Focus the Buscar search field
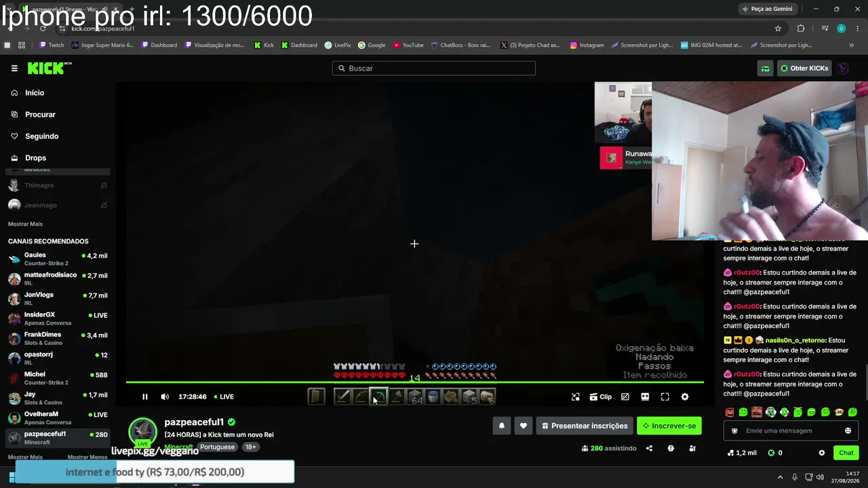Screen dimensions: 868x488 pyautogui.click(x=434, y=68)
